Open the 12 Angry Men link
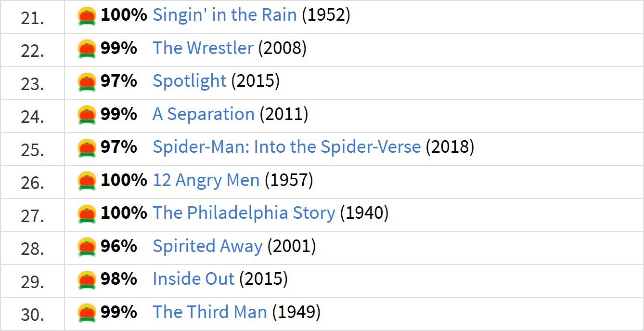 (x=206, y=181)
